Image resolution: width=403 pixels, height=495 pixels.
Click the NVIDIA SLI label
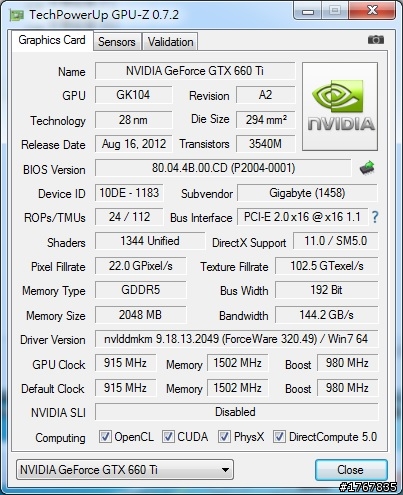(x=58, y=413)
